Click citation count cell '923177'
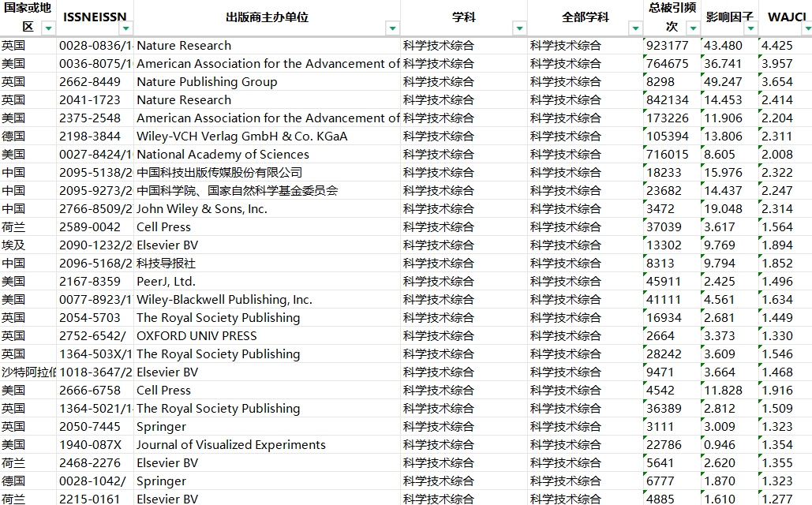812x505 pixels. [x=672, y=46]
